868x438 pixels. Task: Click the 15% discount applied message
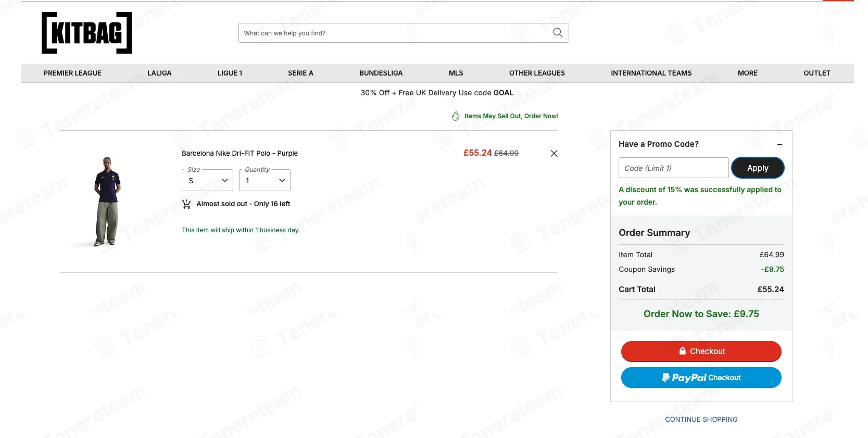pyautogui.click(x=700, y=196)
